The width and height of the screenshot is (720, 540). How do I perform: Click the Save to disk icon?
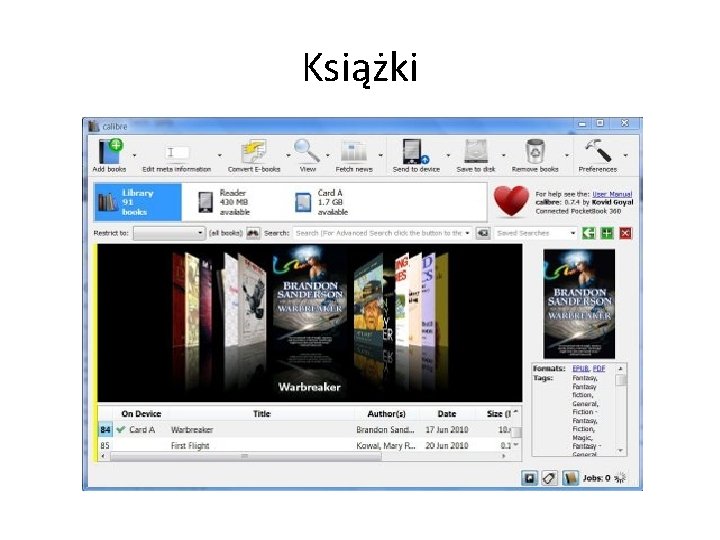pos(476,152)
